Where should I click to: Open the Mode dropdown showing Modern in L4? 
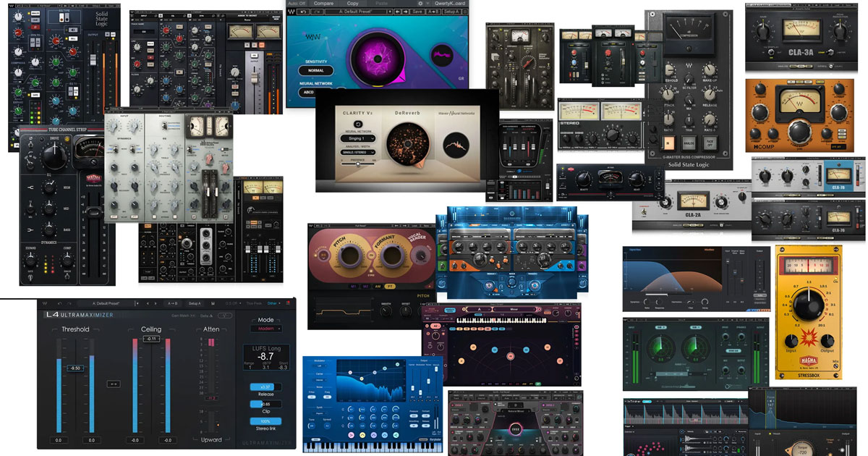tap(266, 329)
